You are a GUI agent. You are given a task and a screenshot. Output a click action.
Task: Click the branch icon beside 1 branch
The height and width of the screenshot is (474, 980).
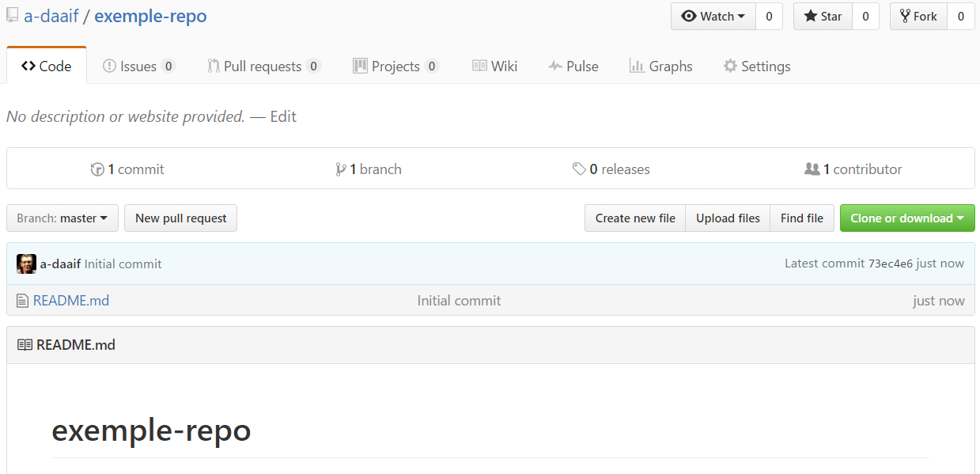click(340, 169)
